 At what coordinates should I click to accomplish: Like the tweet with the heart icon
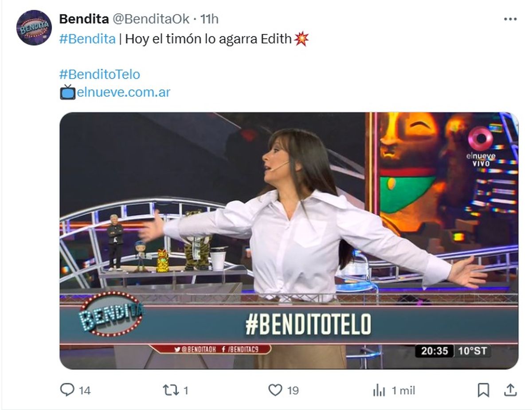point(275,390)
